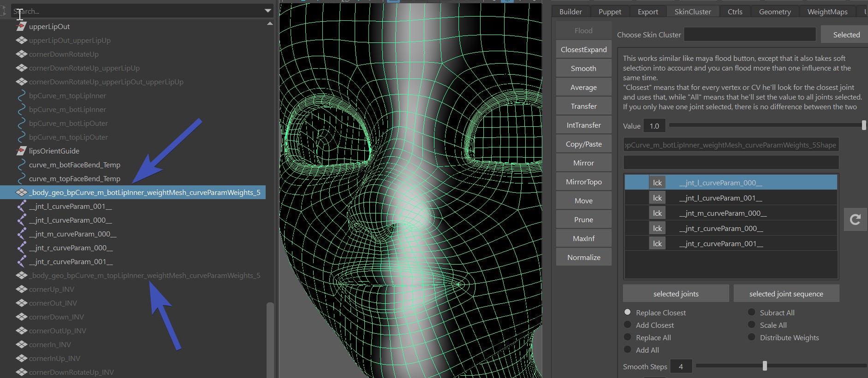Click curve icon beside curve_m_botFaceBend_Temp
Screen dimensions: 868x378
[x=21, y=165]
